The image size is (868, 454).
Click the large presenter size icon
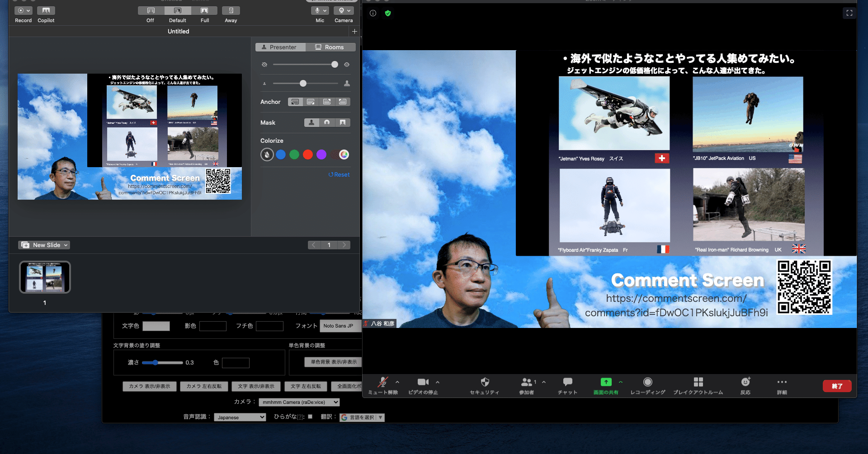click(x=347, y=84)
